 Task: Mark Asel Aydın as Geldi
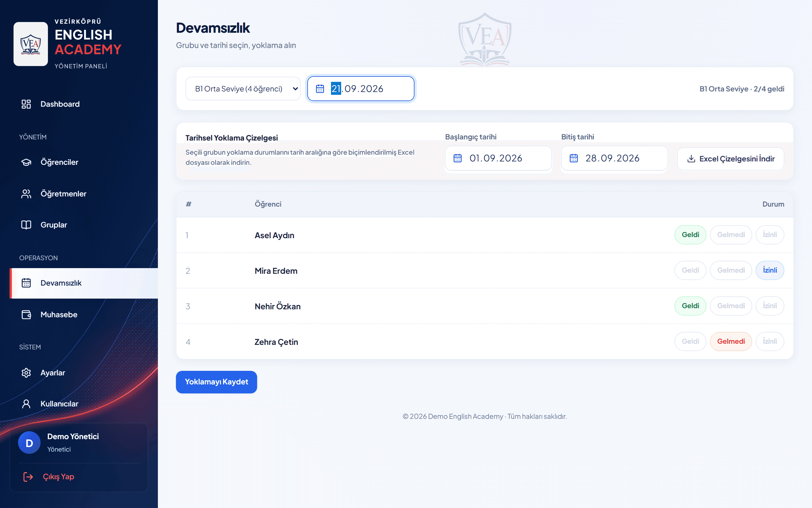[690, 235]
